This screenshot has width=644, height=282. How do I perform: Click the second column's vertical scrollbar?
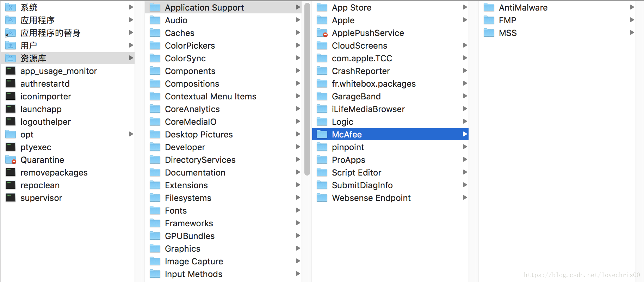pos(307,89)
